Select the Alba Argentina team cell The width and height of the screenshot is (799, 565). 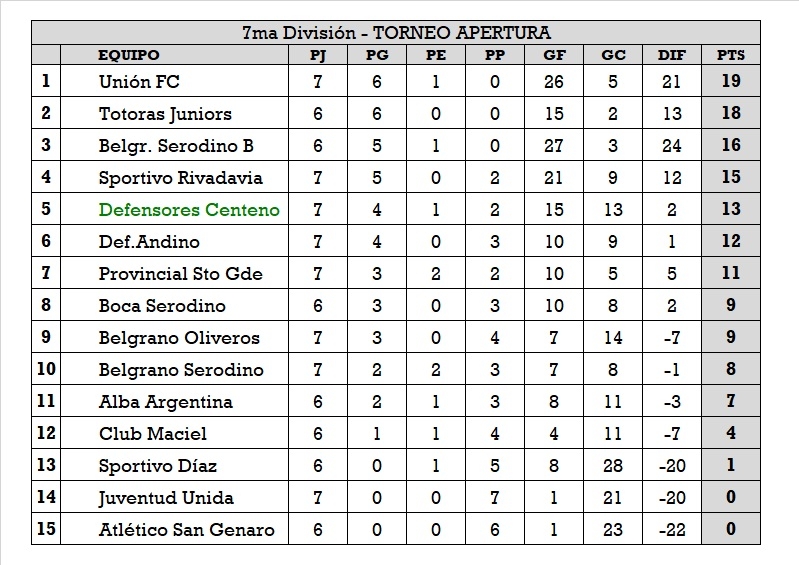(x=166, y=402)
